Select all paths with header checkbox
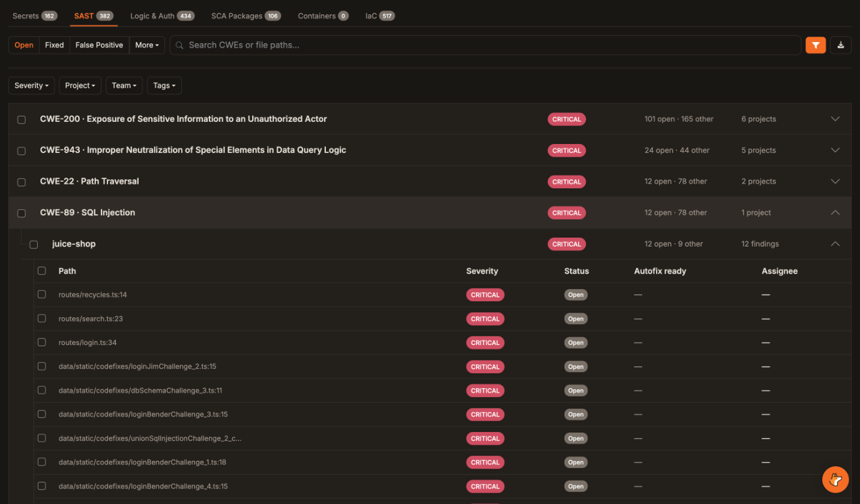 click(42, 271)
